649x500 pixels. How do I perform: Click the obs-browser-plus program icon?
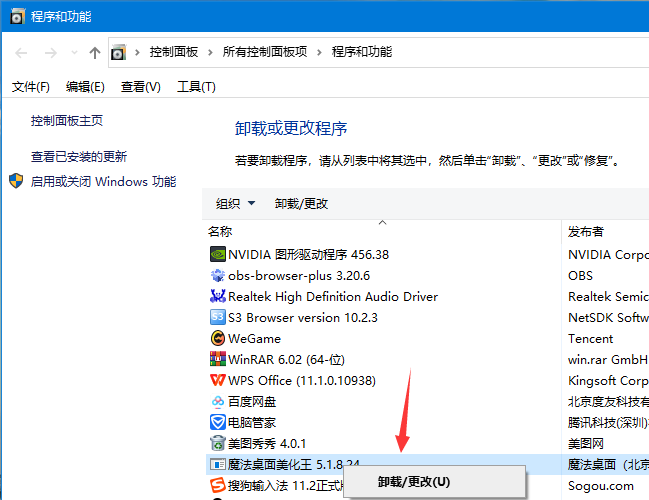[x=218, y=275]
